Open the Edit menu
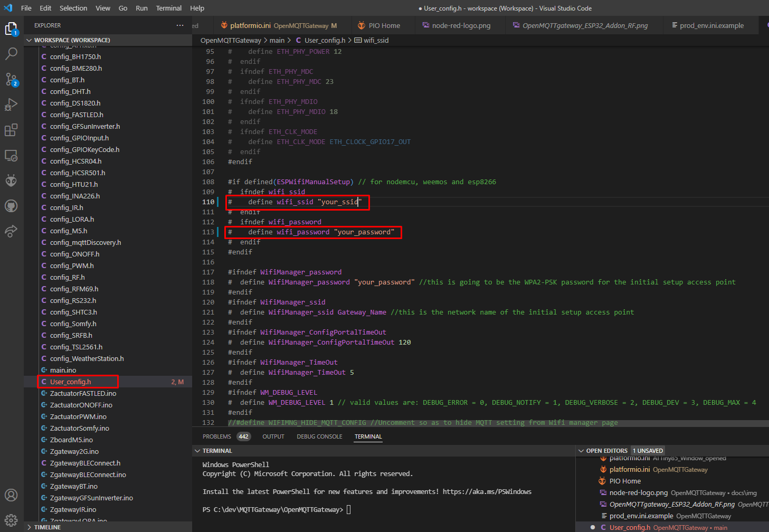 (45, 8)
